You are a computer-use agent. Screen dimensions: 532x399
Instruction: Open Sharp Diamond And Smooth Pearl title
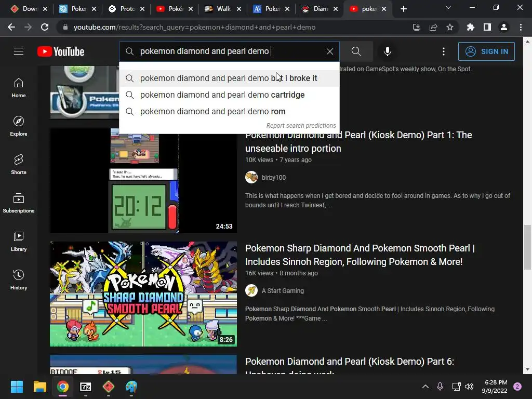pos(360,255)
